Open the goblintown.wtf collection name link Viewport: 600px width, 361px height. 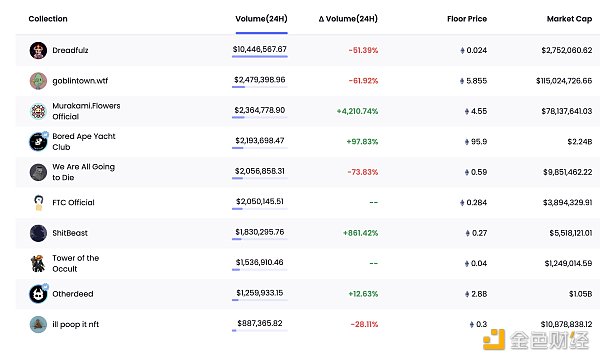[80, 81]
